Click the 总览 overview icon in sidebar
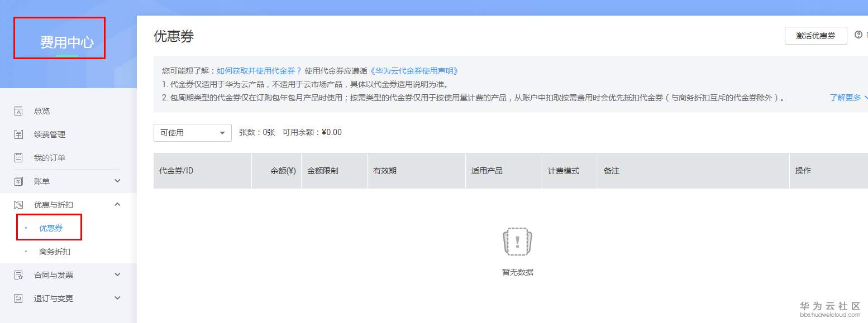This screenshot has width=868, height=323. pos(18,111)
